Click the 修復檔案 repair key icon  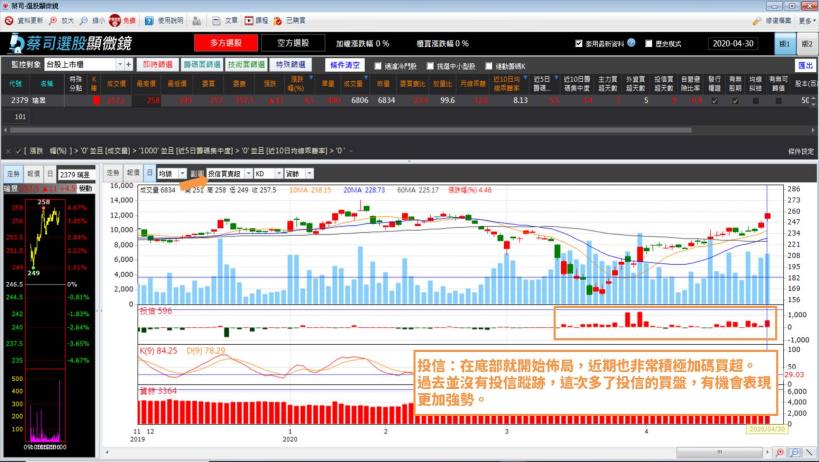tap(756, 21)
